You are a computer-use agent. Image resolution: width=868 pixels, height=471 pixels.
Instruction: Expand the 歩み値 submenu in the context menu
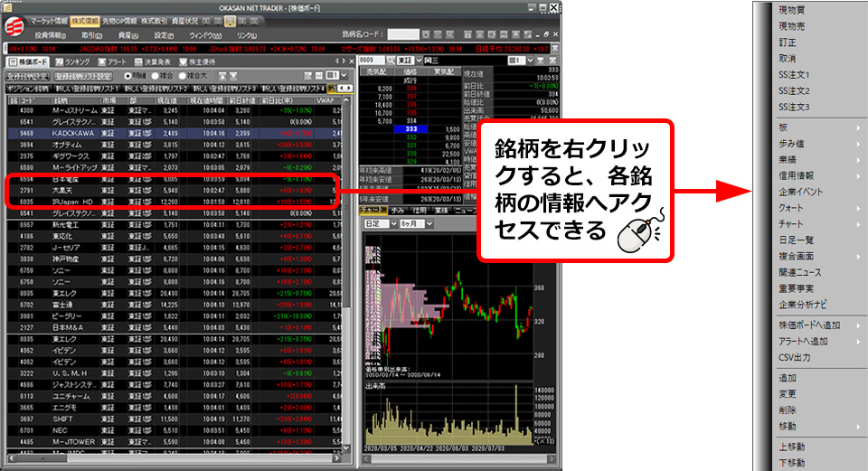click(858, 144)
